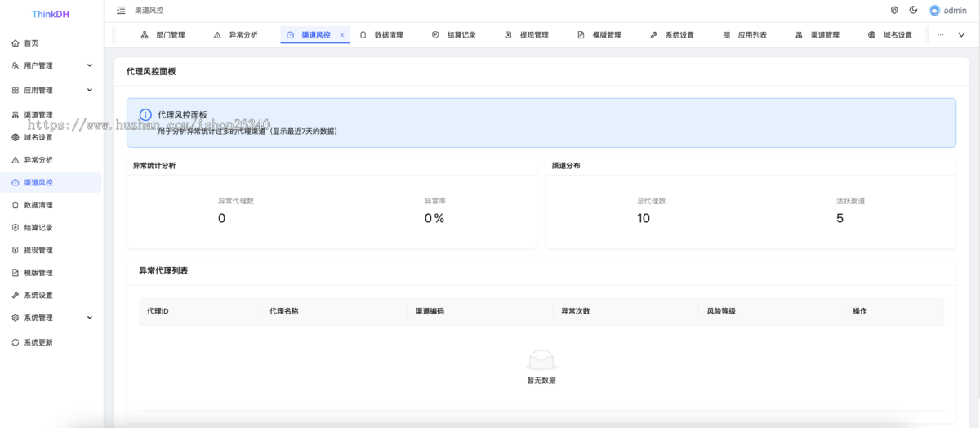Click the 模版管理 file icon in sidebar
The width and height of the screenshot is (980, 428).
tap(16, 273)
